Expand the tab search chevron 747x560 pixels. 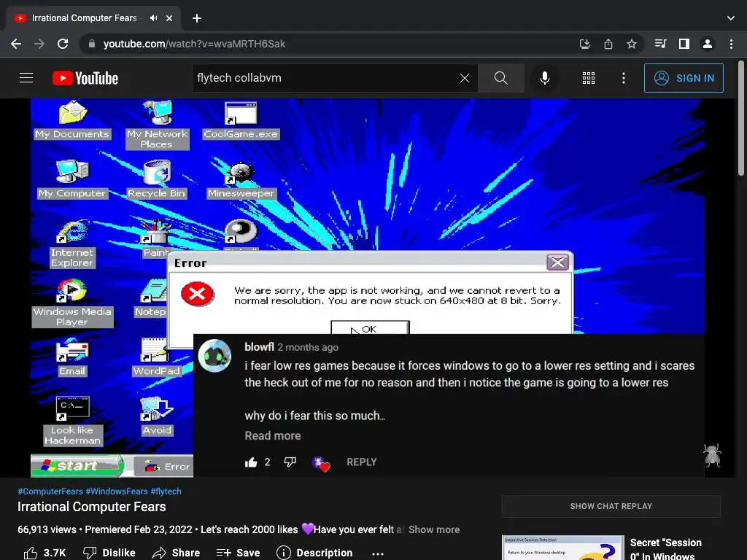731,18
